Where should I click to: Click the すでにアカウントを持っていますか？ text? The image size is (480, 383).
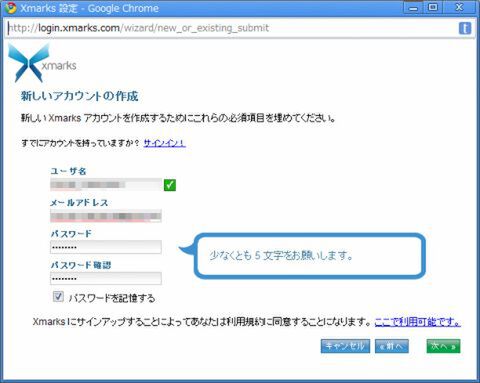point(80,143)
